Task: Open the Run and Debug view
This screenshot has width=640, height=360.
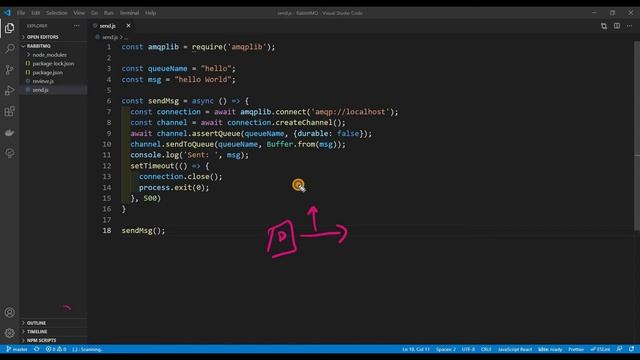Action: pyautogui.click(x=9, y=90)
